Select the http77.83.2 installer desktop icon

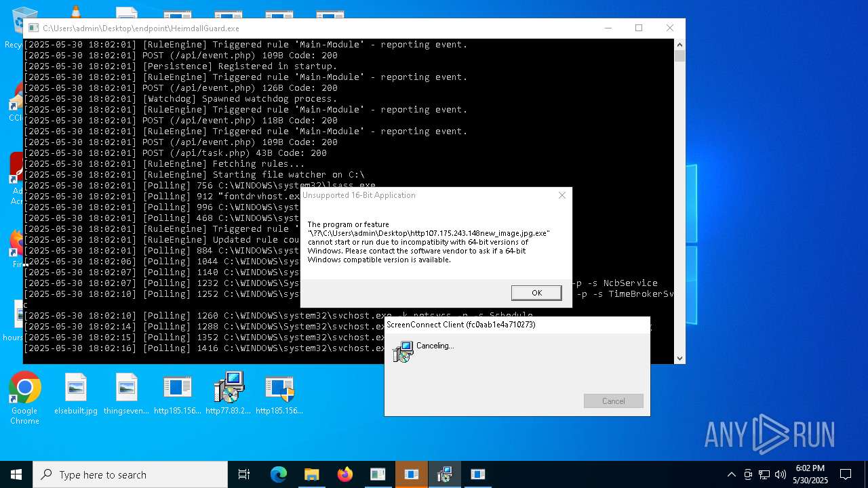[229, 394]
